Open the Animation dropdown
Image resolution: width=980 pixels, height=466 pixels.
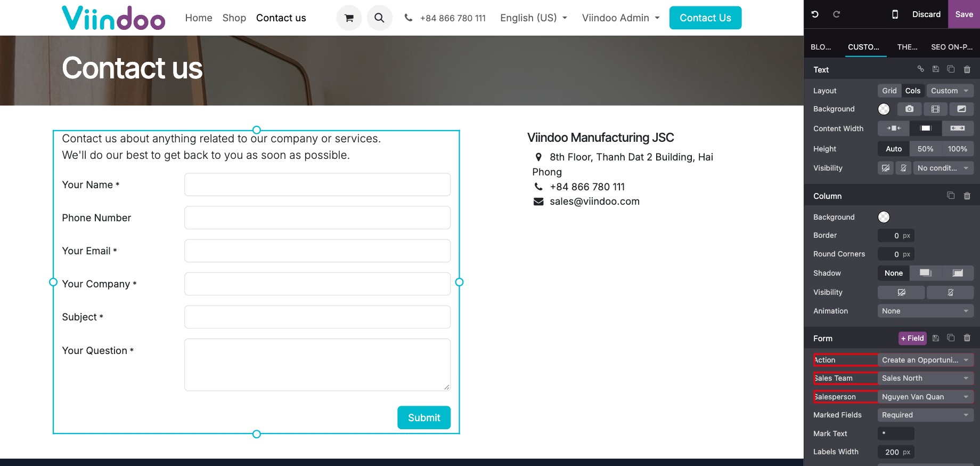click(x=926, y=311)
